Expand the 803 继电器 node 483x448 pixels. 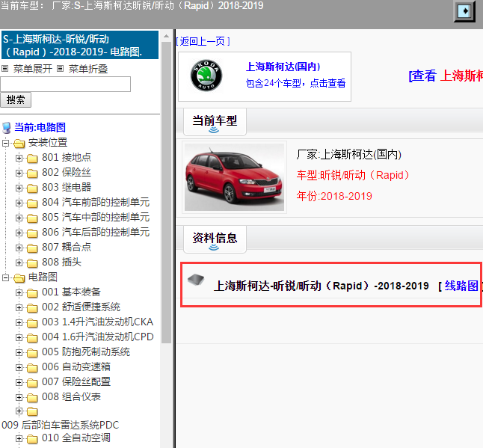click(x=19, y=188)
